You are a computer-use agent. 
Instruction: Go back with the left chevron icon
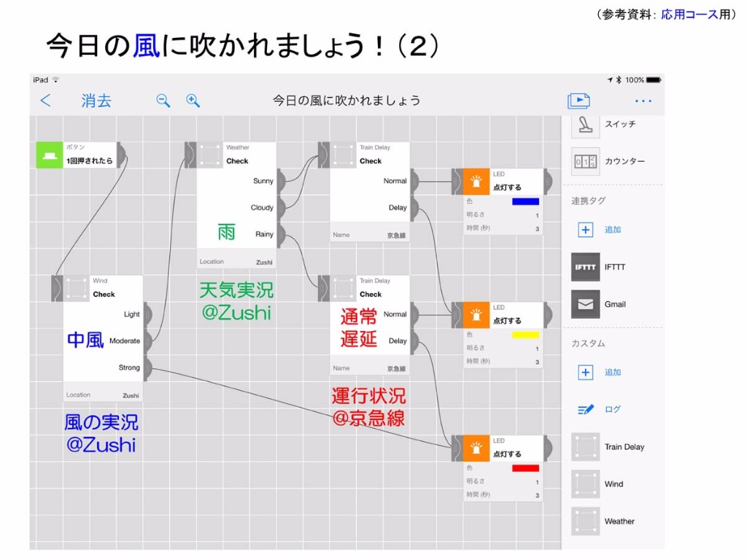click(x=45, y=101)
